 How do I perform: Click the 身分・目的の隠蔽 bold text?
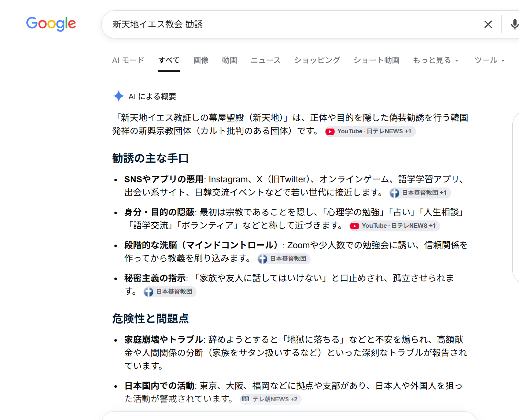pyautogui.click(x=159, y=212)
